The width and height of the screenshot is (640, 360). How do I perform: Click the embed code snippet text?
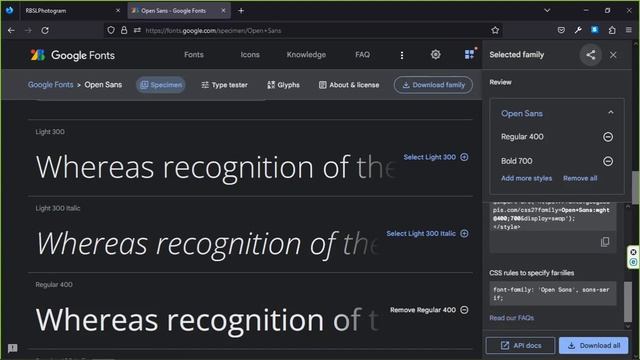(x=551, y=217)
